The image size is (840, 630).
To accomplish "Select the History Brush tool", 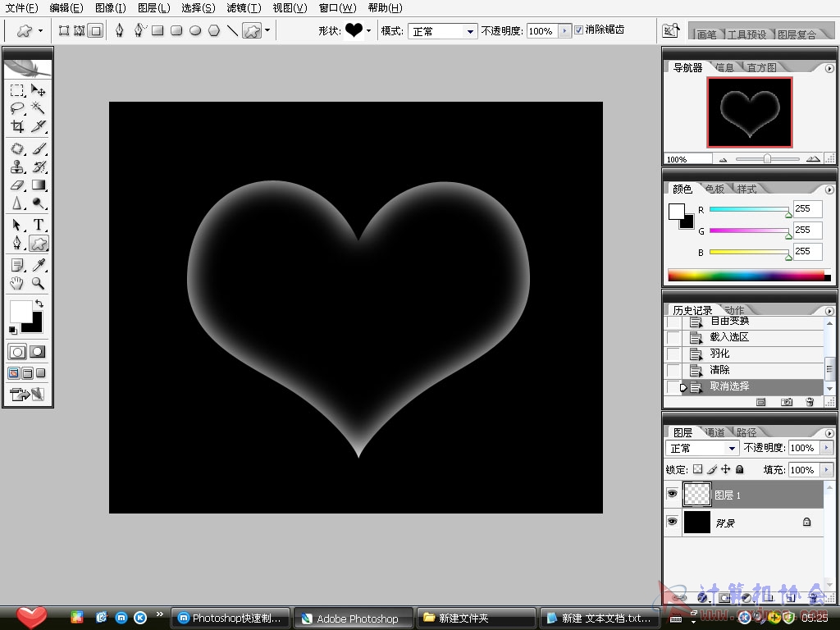I will 38,167.
